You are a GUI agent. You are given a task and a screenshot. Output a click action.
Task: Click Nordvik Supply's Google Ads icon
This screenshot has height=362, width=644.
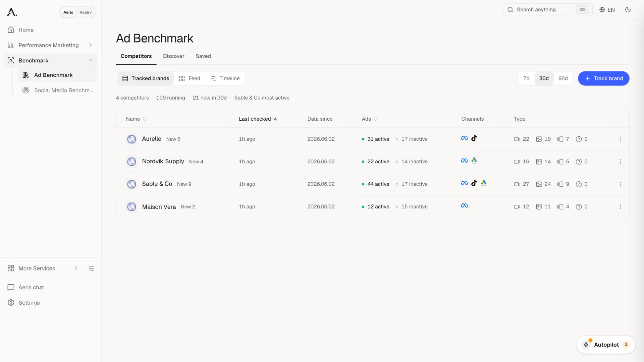(474, 161)
